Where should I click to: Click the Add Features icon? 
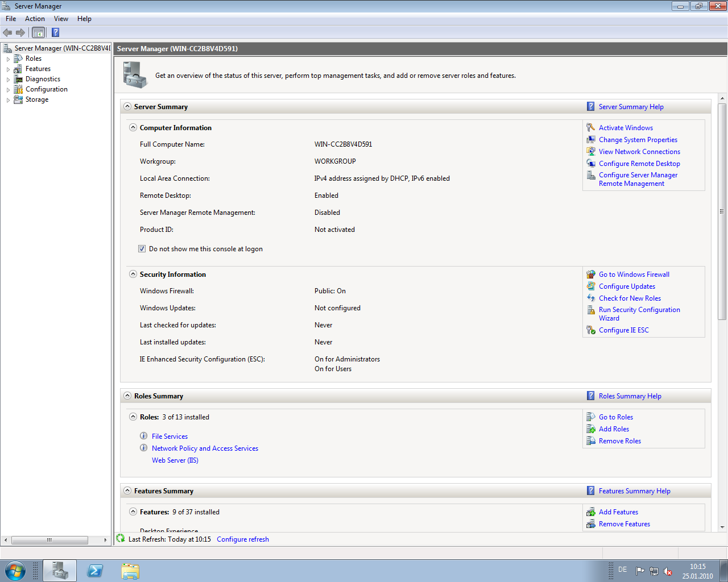coord(591,512)
